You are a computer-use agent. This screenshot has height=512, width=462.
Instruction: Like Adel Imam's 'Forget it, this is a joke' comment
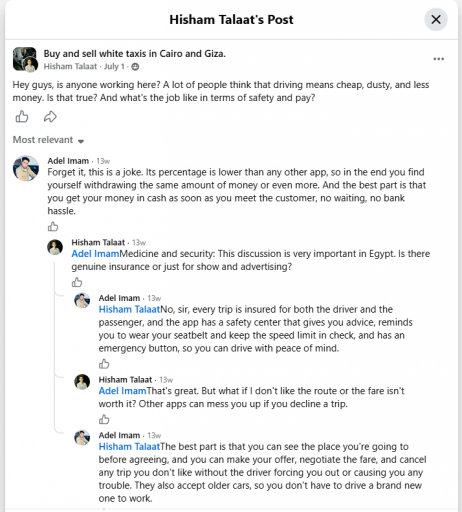53,227
